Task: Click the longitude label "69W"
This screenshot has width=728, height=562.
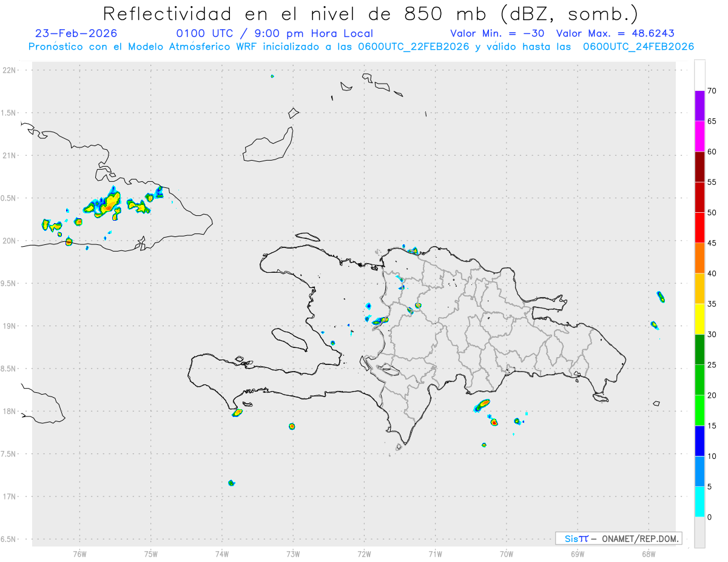Action: coord(578,554)
